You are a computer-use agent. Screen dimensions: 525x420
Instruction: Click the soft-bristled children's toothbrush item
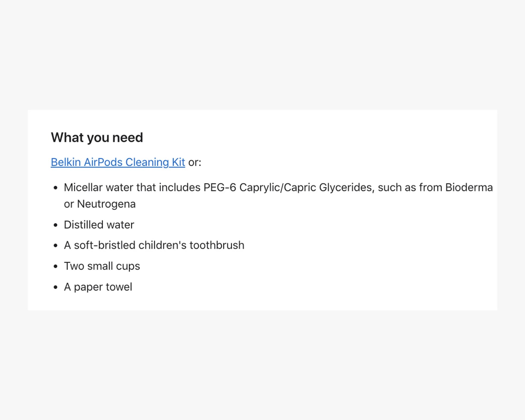tap(154, 245)
